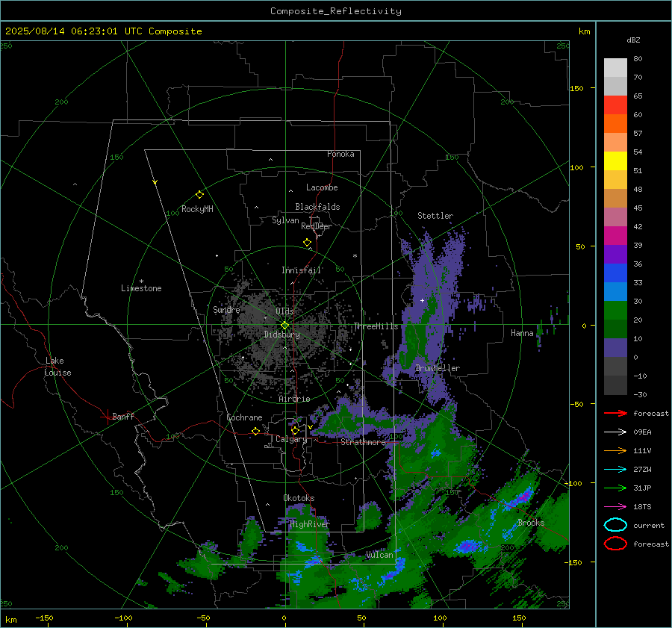Screen dimensions: 672x628
Task: Click the yellow diamond marker above Calgary
Action: [x=295, y=430]
